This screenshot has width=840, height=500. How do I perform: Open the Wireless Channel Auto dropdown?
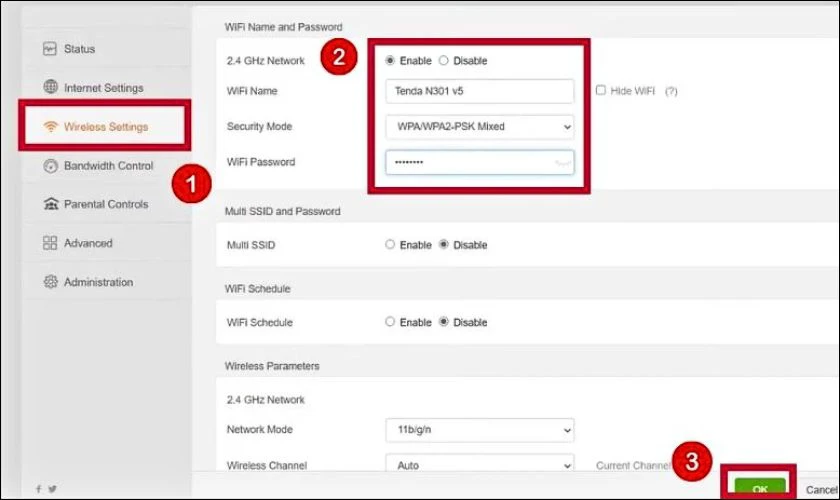coord(479,464)
